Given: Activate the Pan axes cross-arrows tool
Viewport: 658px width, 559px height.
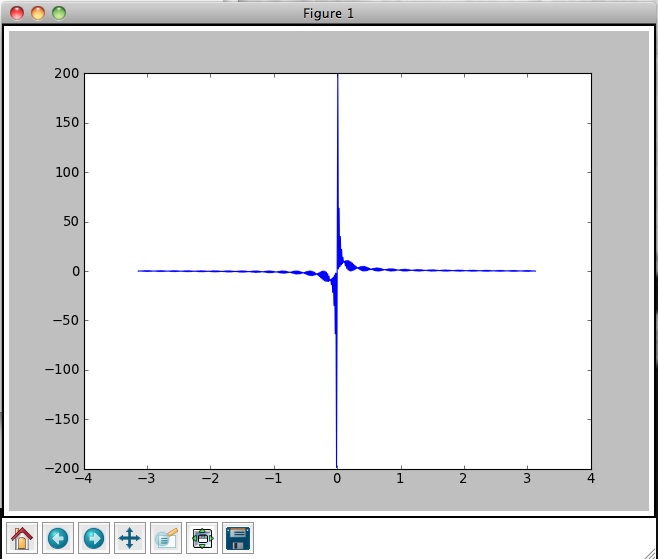Looking at the screenshot, I should 130,538.
